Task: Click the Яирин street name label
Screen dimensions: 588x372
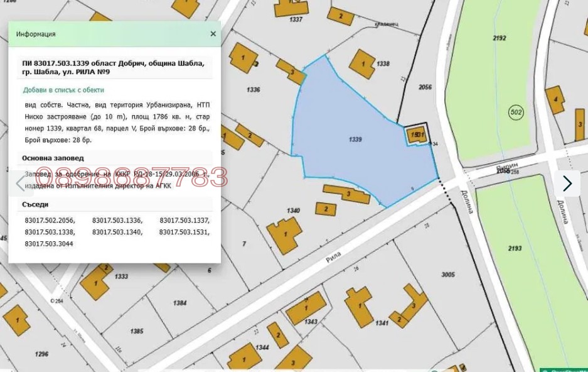Action: [x=506, y=166]
